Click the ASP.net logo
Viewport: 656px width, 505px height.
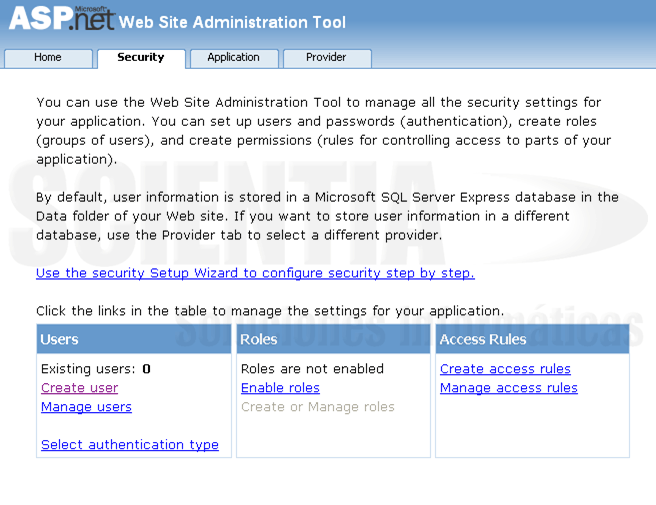point(62,19)
